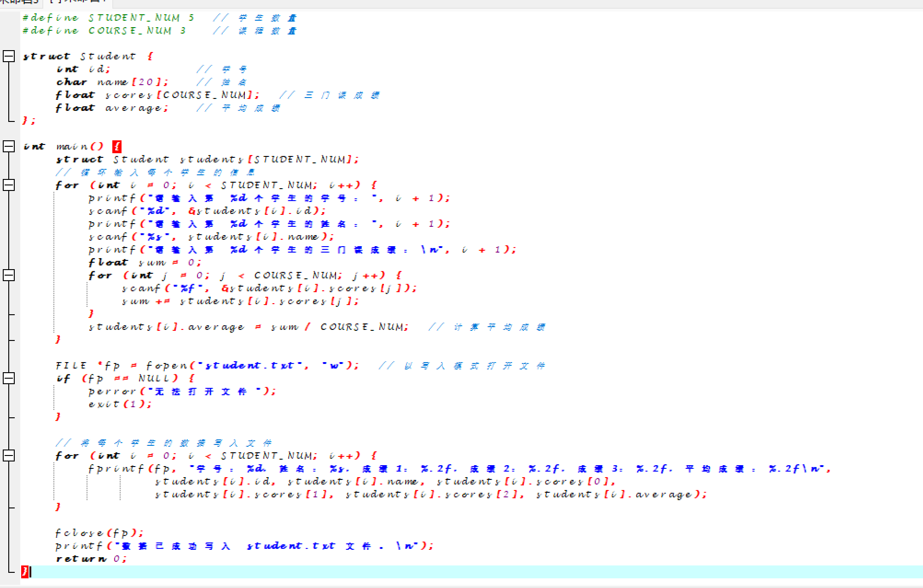Collapse the fprintf for loop fold
This screenshot has height=588, width=923.
click(9, 455)
